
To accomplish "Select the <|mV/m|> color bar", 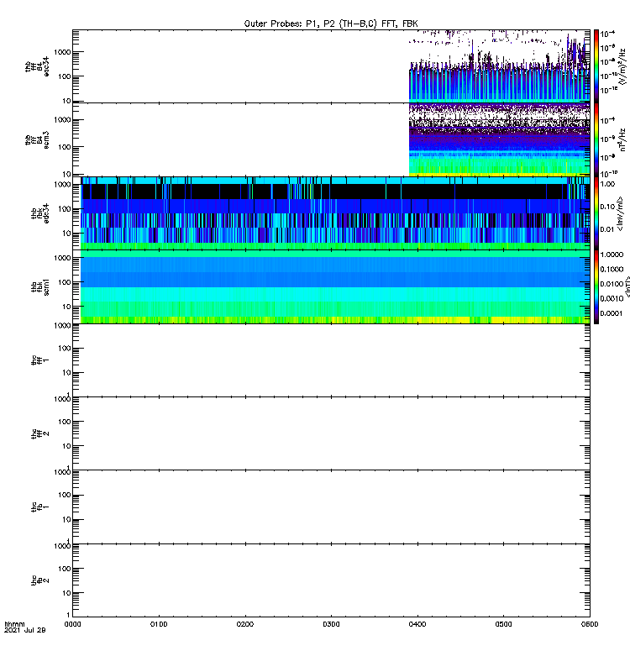I will (x=596, y=213).
